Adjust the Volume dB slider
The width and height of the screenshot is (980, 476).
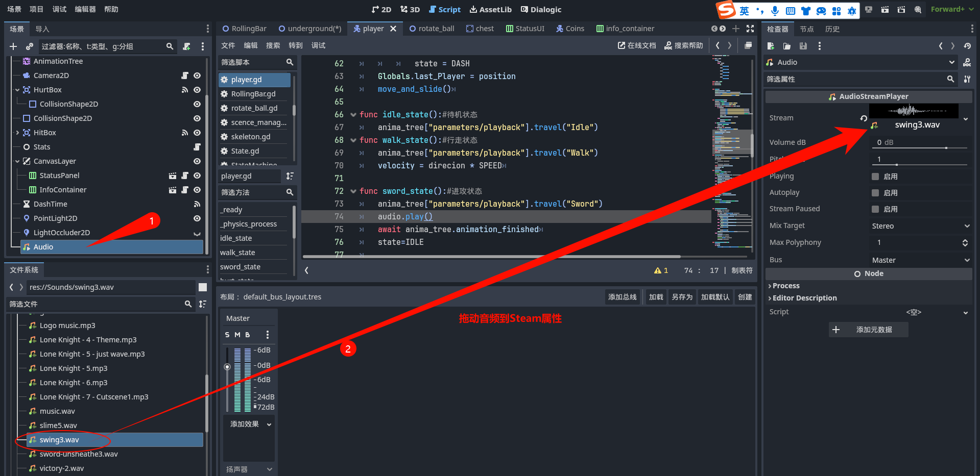[x=920, y=148]
